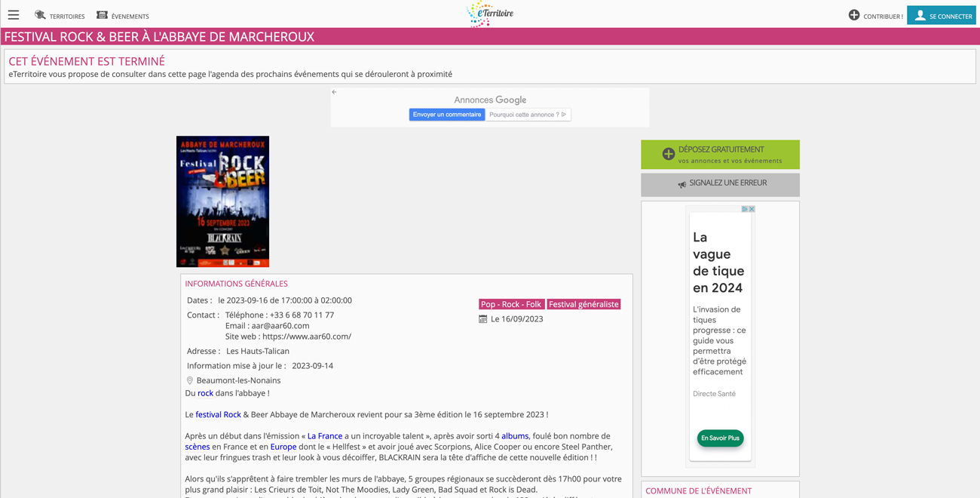Viewport: 980px width, 498px height.
Task: Select the Pop - Rock - Folk tag
Action: (511, 304)
